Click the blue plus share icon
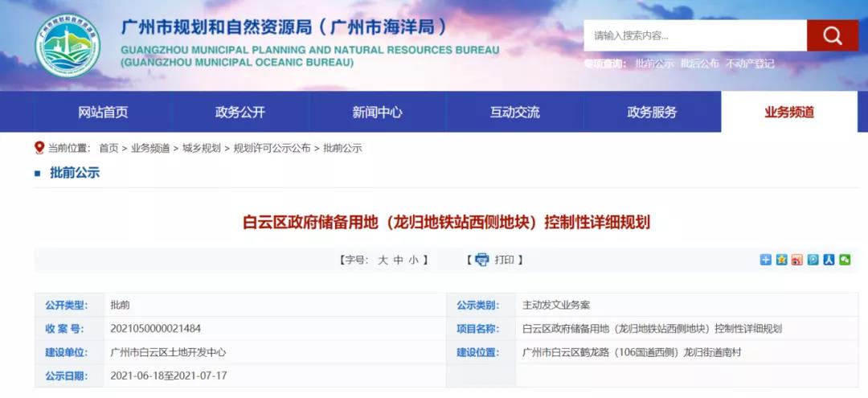The width and height of the screenshot is (868, 398). 766,260
